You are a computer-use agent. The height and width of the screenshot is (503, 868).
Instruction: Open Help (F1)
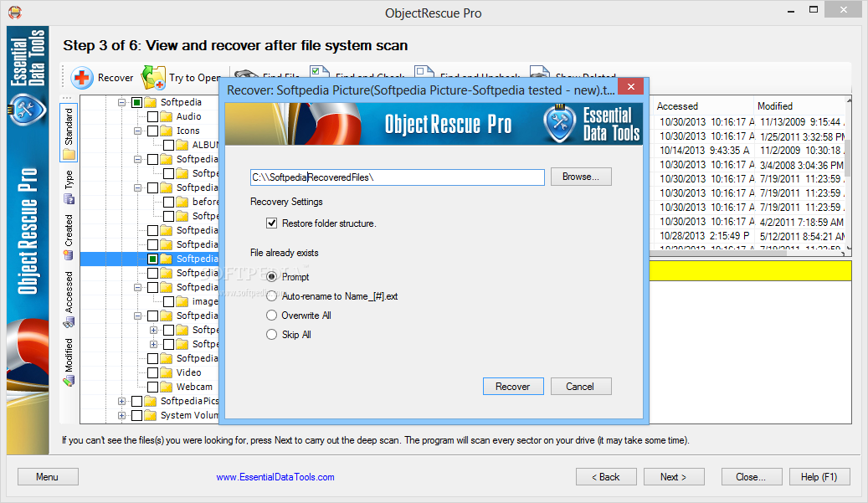pos(819,476)
